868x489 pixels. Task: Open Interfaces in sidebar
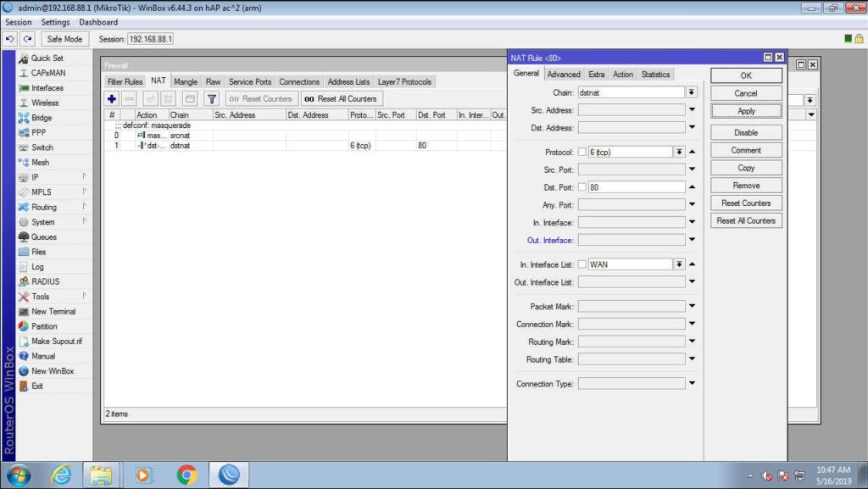pos(47,88)
